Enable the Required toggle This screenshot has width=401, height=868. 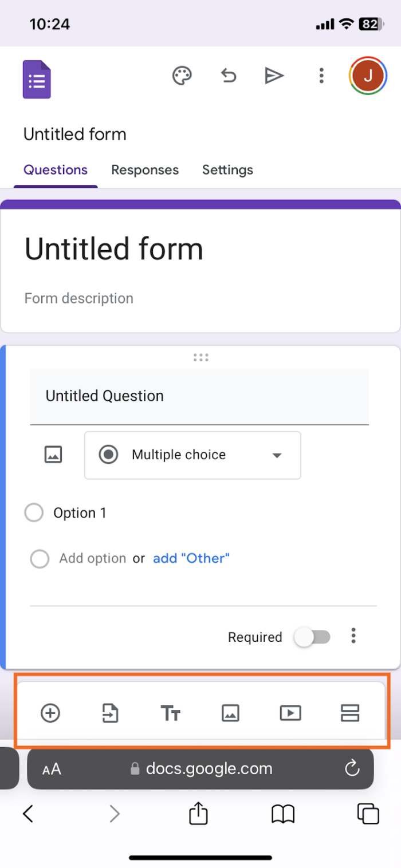pos(312,637)
